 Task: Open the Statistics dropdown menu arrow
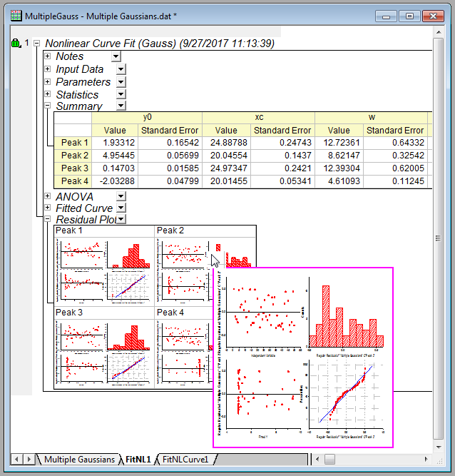[x=121, y=94]
